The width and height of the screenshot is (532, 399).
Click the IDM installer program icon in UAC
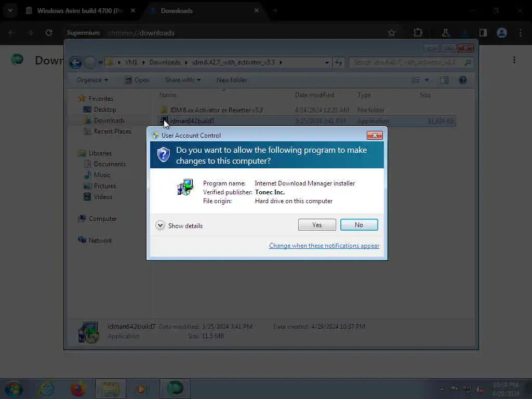(185, 187)
